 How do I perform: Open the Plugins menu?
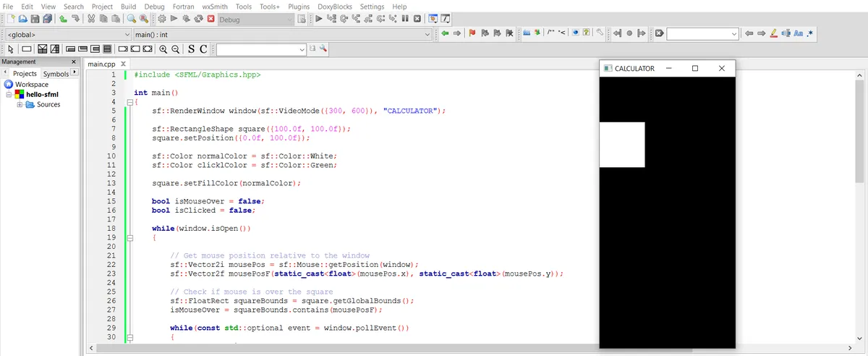click(299, 6)
